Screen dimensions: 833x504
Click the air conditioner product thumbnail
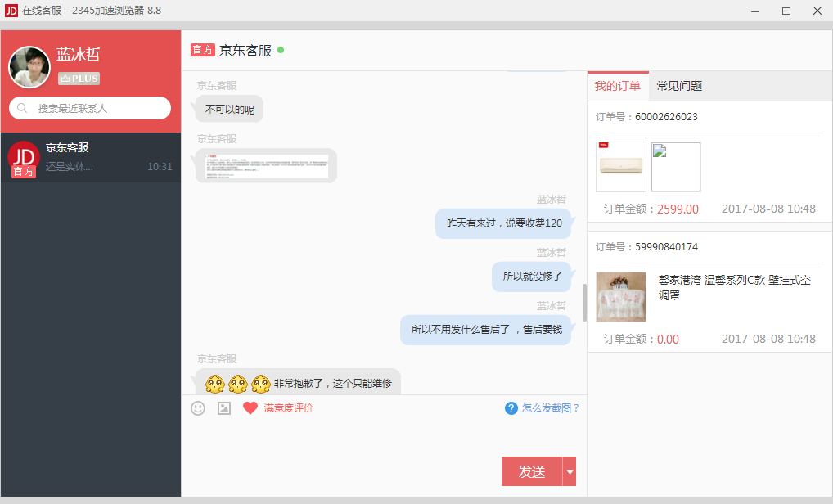coord(621,167)
